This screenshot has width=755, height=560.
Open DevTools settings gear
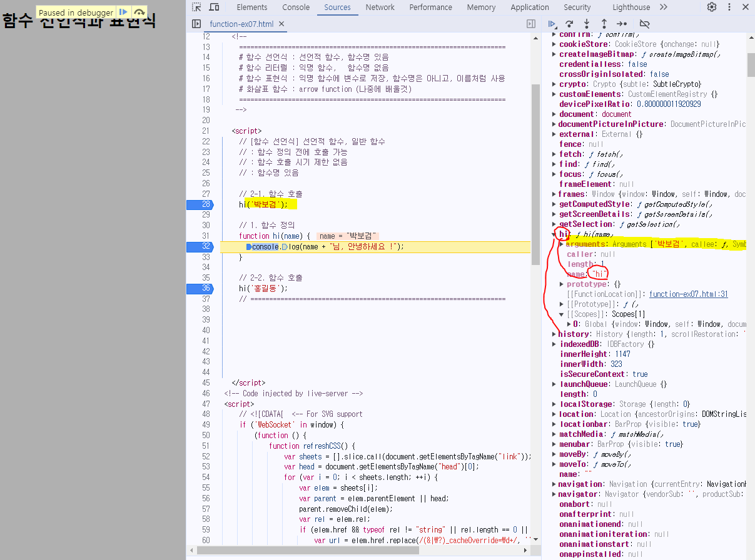(x=712, y=7)
